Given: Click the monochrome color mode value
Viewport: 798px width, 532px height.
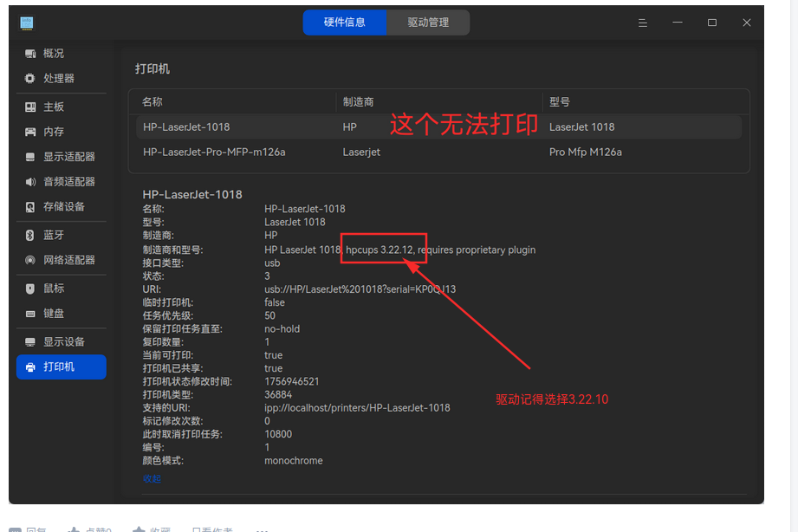Looking at the screenshot, I should pyautogui.click(x=293, y=461).
